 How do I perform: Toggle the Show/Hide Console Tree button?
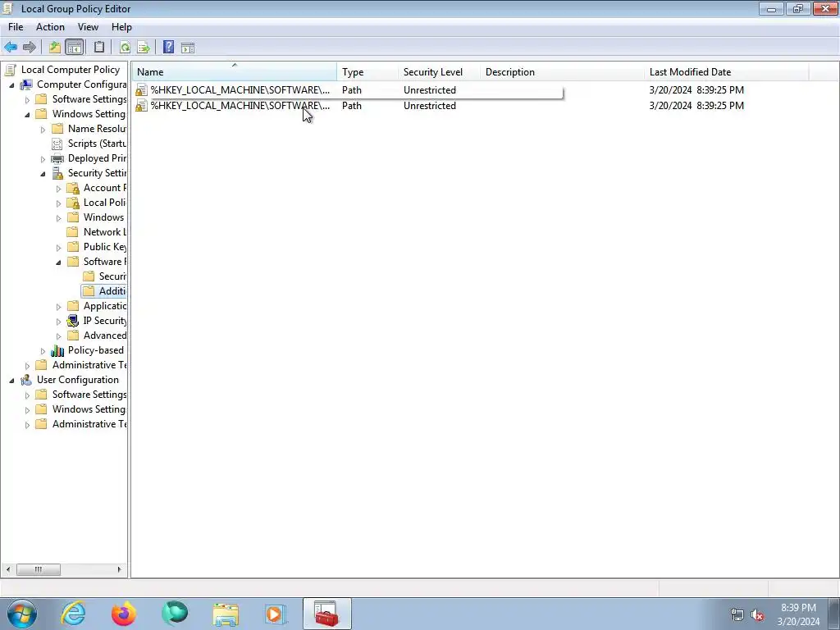click(74, 48)
